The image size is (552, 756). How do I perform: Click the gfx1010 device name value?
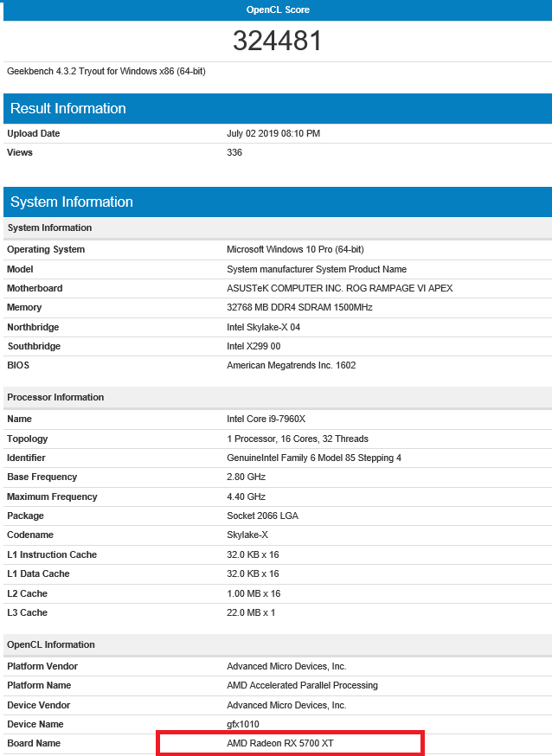[243, 724]
